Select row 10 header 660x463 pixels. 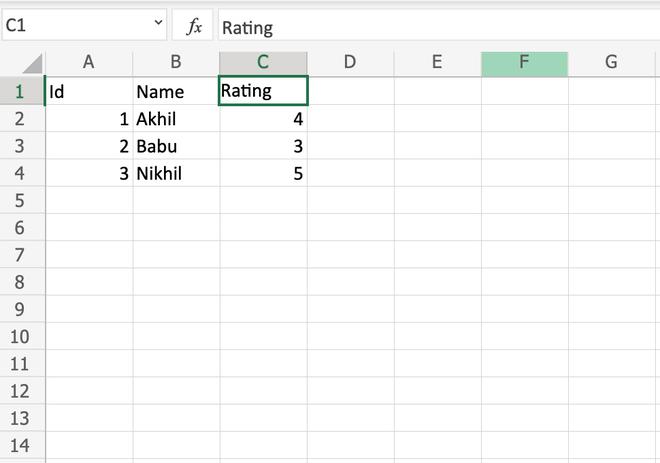(22, 337)
